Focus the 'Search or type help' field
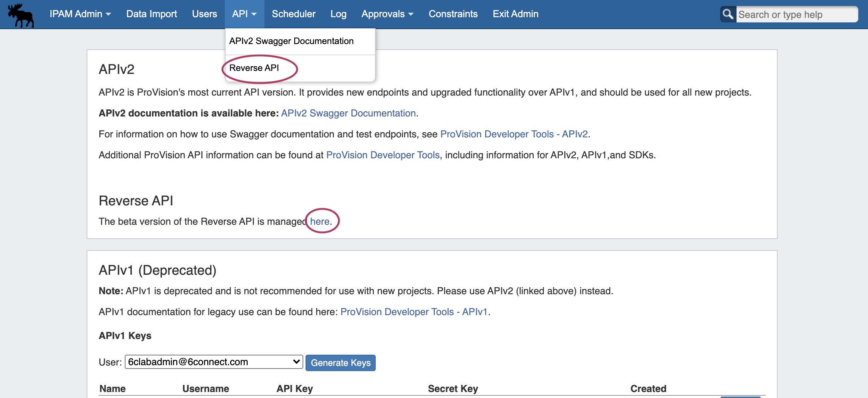Viewport: 868px width, 398px height. pyautogui.click(x=796, y=15)
